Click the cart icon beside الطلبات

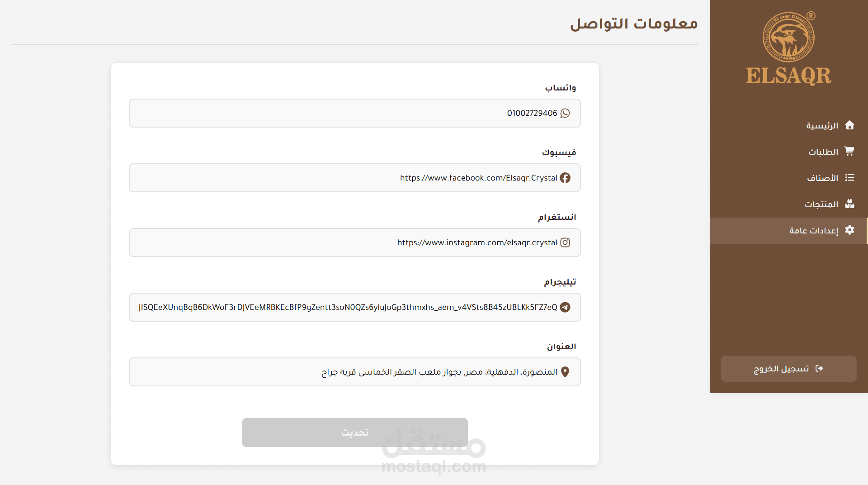(849, 152)
